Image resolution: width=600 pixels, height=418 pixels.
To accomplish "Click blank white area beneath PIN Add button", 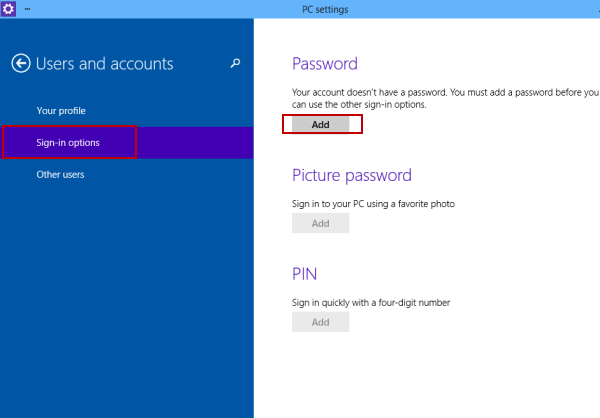I will click(421, 375).
